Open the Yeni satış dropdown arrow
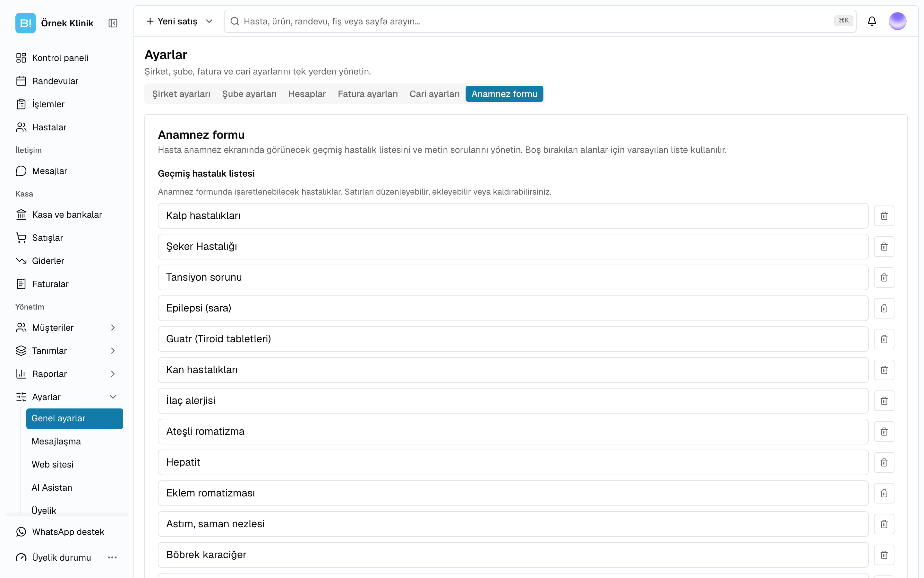This screenshot has height=578, width=924. tap(209, 22)
